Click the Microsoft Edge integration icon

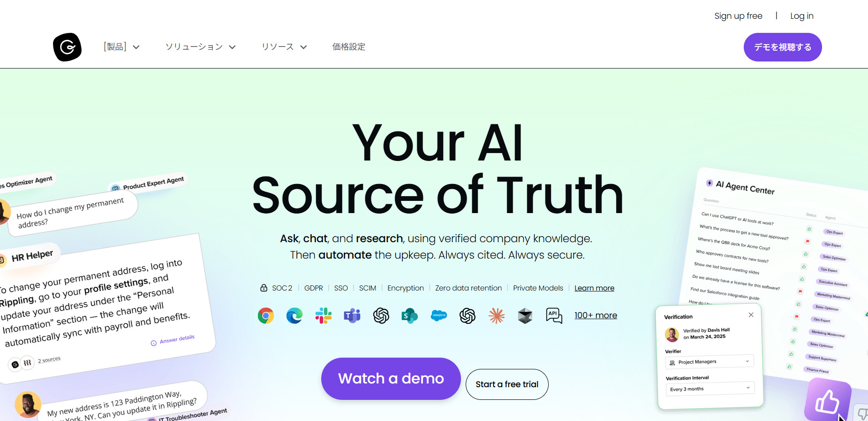tap(294, 316)
